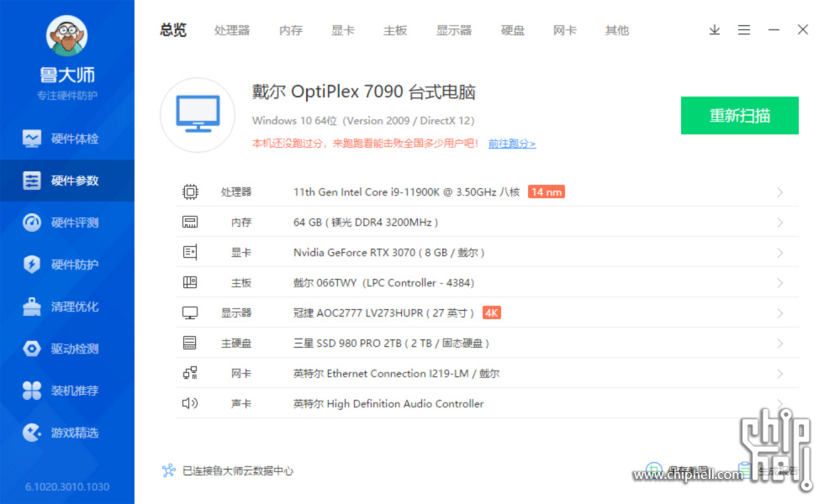Go to 硬件防护 sidebar section
824x504 pixels.
pyautogui.click(x=67, y=265)
